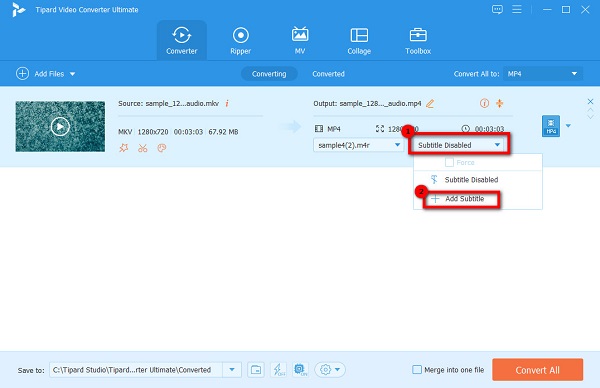This screenshot has width=600, height=388.
Task: Toggle hardware acceleration chip icon
Action: pyautogui.click(x=300, y=370)
